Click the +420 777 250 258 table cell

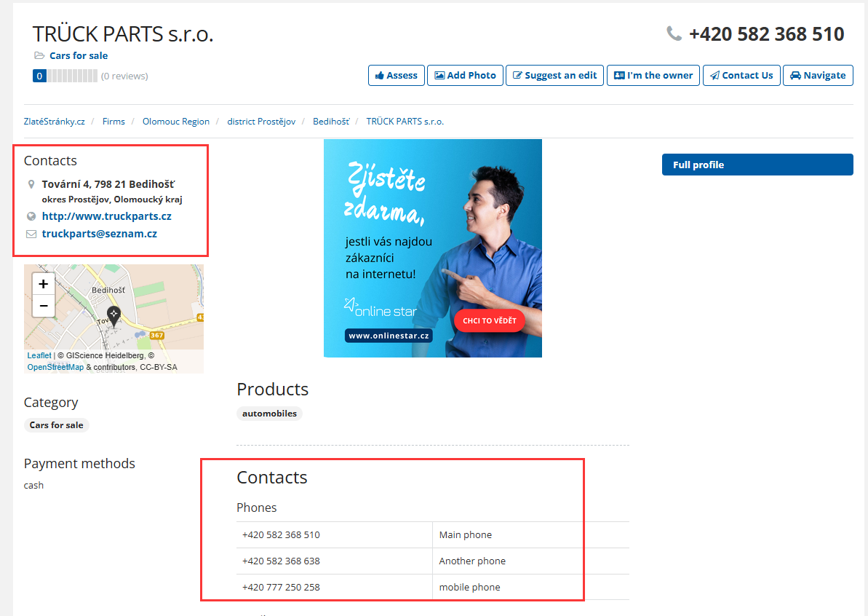pos(335,587)
